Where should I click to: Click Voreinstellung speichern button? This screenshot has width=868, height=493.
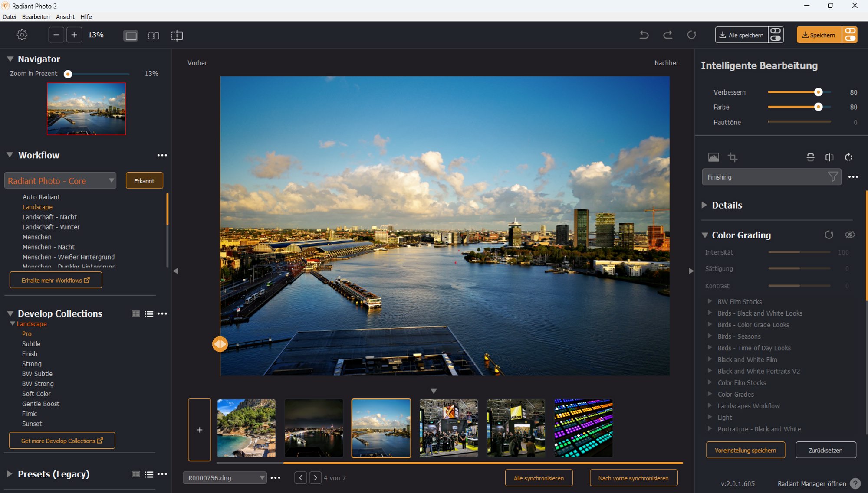[x=746, y=451]
